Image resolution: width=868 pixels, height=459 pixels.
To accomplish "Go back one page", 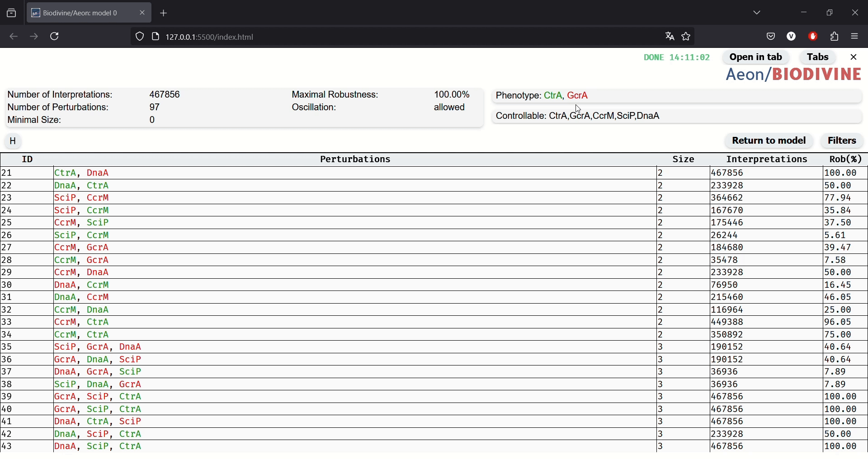I will click(13, 37).
